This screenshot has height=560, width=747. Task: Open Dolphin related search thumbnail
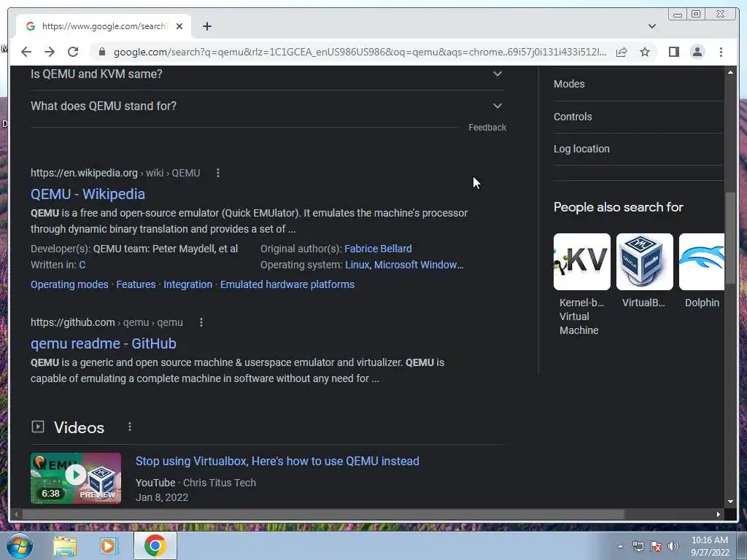(702, 262)
